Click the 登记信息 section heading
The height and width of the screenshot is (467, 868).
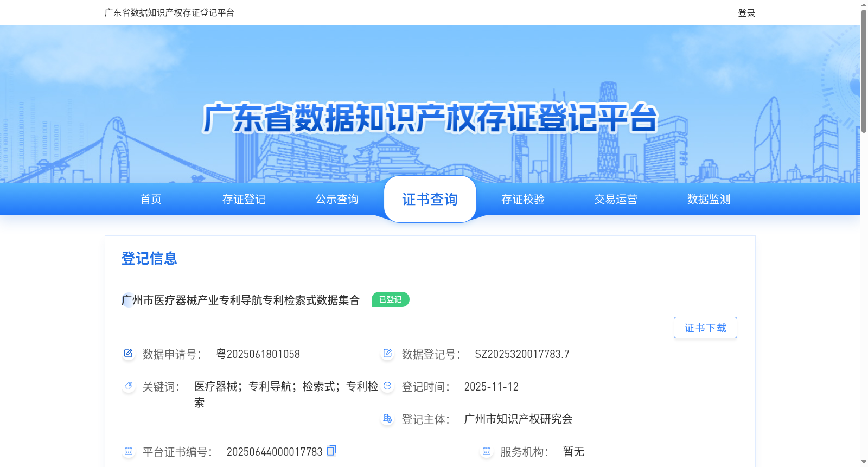click(x=149, y=258)
